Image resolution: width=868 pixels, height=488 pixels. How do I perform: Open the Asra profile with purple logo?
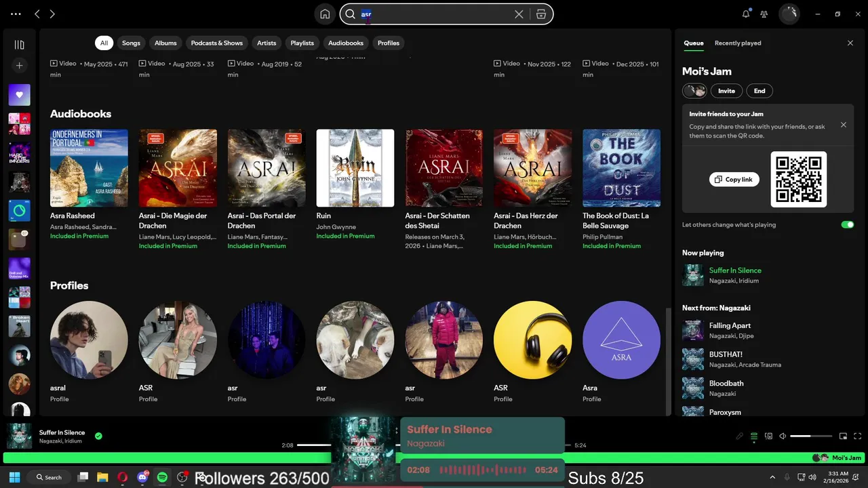coord(621,340)
